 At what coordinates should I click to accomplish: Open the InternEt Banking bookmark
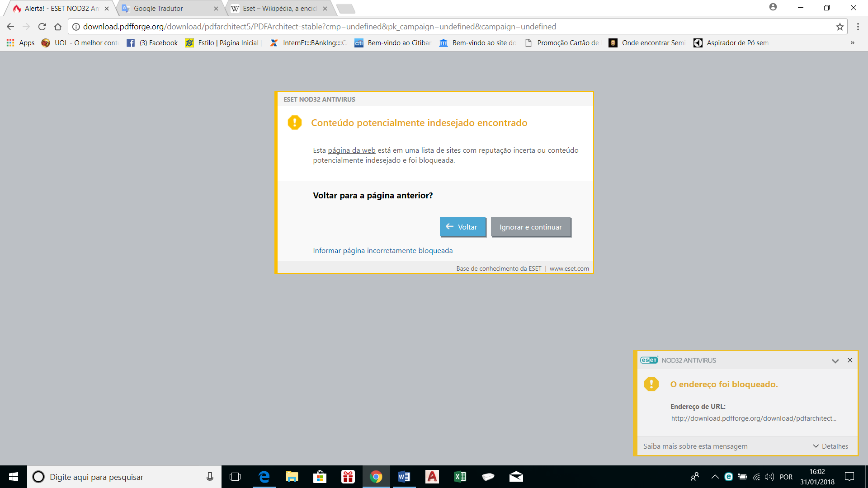tap(308, 43)
